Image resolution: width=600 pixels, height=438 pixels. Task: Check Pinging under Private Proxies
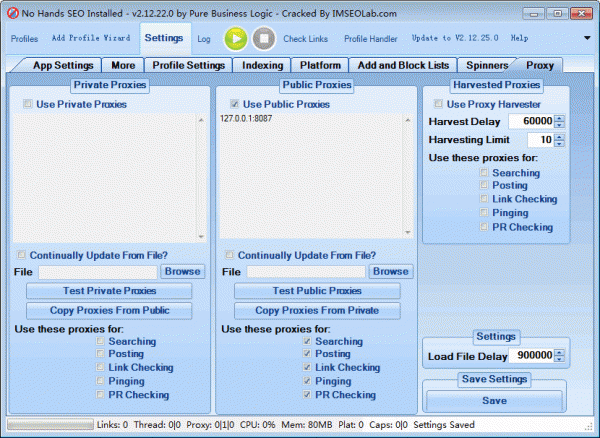pos(100,381)
